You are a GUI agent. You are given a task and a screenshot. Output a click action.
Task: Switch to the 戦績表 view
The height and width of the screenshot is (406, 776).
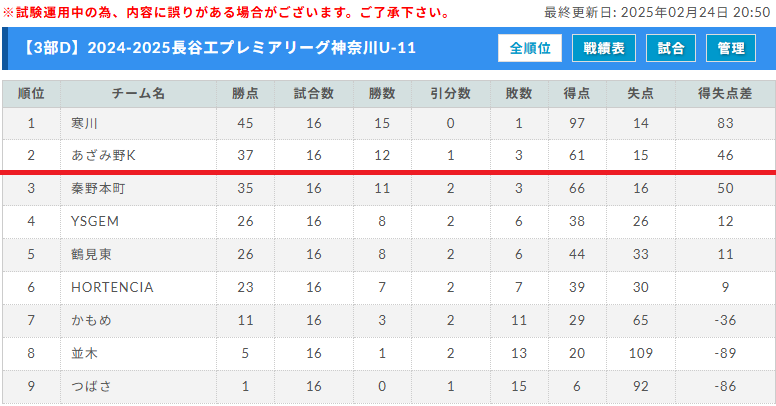(604, 48)
